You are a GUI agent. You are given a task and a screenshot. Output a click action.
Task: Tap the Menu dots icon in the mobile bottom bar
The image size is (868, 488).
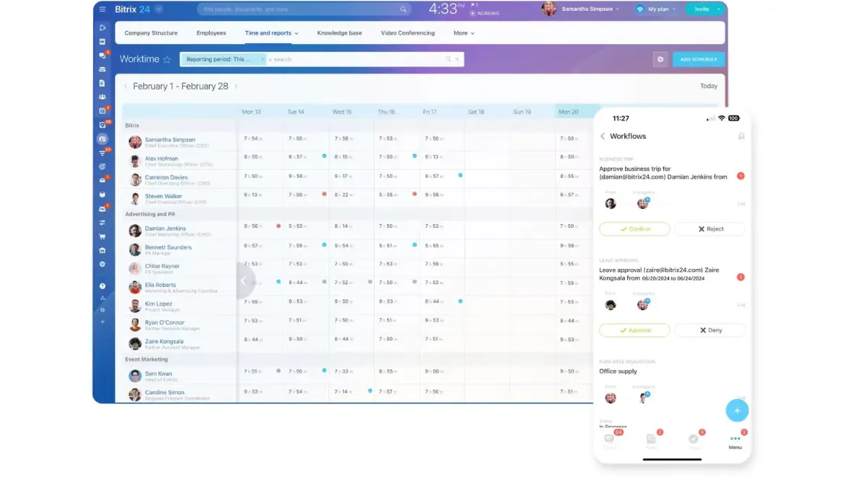pos(735,437)
